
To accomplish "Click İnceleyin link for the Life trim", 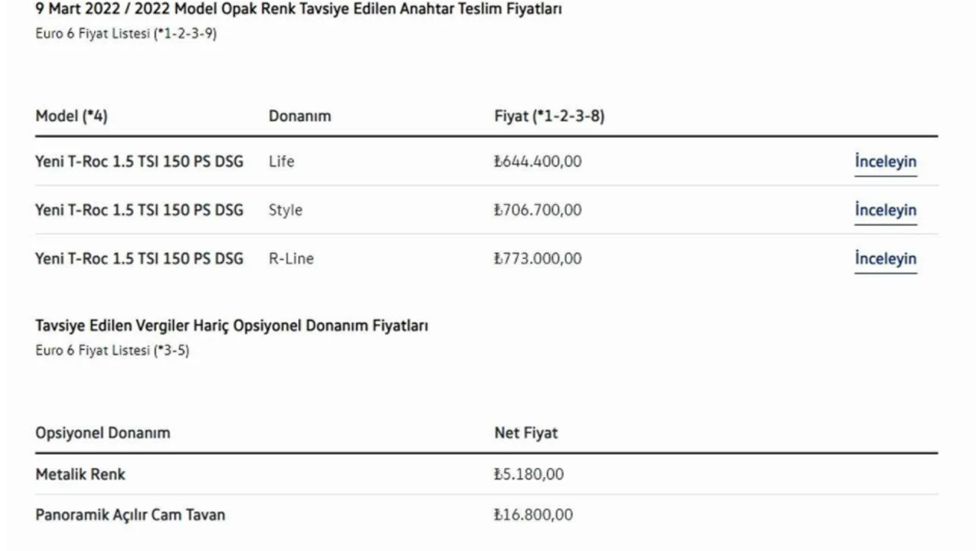I will point(885,162).
